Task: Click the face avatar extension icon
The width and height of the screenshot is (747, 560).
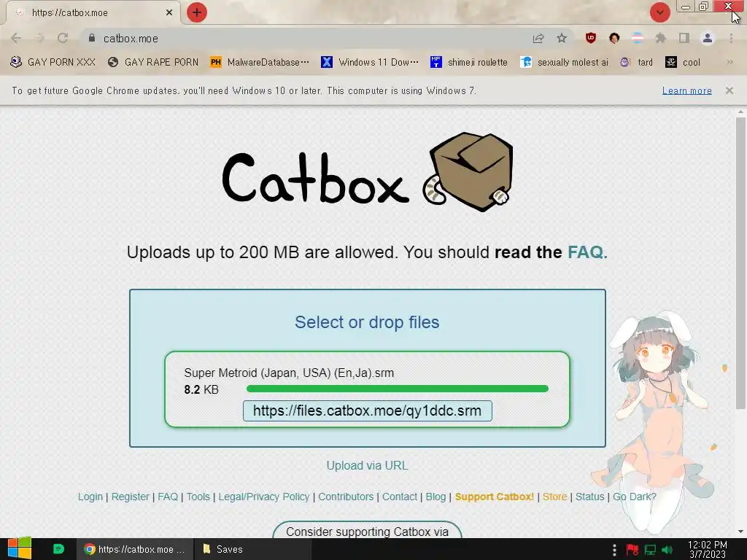Action: tap(614, 38)
